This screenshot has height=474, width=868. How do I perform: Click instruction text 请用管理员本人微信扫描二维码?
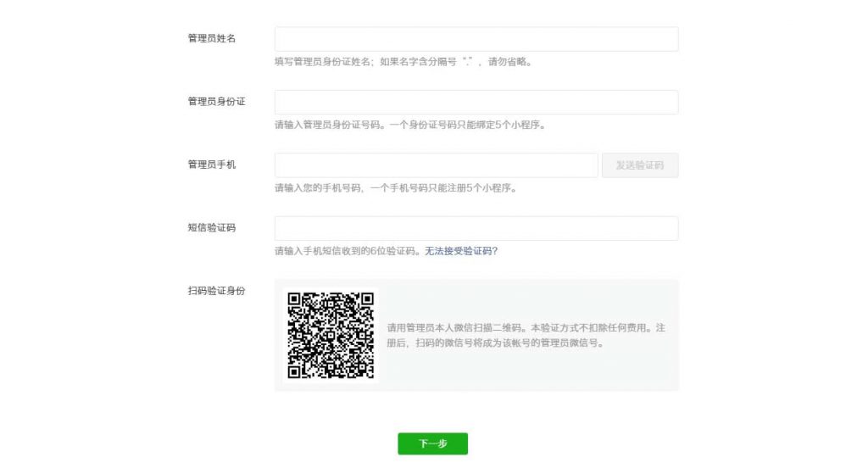[526, 335]
